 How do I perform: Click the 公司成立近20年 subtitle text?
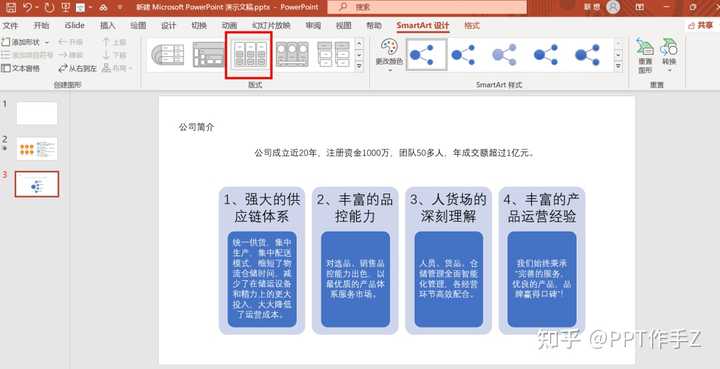[x=394, y=153]
